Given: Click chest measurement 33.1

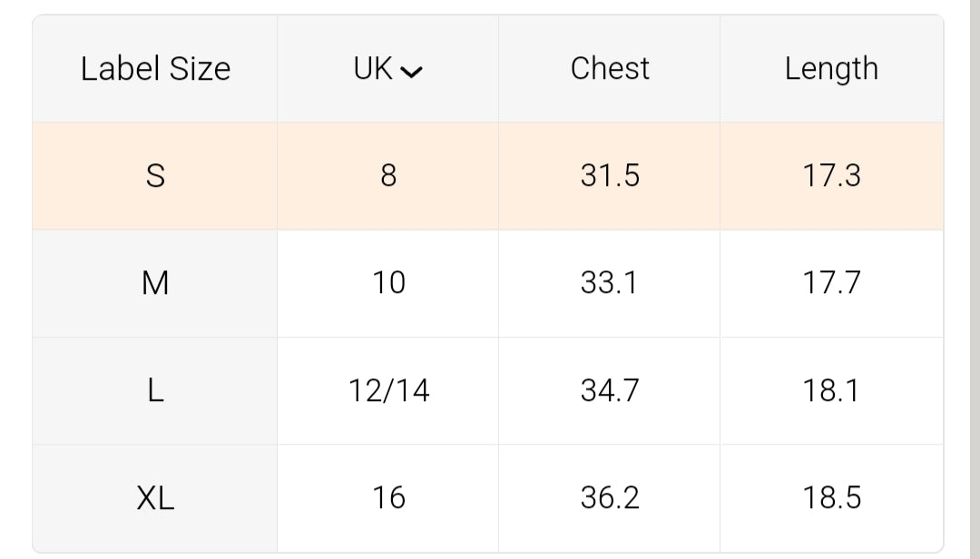Looking at the screenshot, I should click(610, 283).
